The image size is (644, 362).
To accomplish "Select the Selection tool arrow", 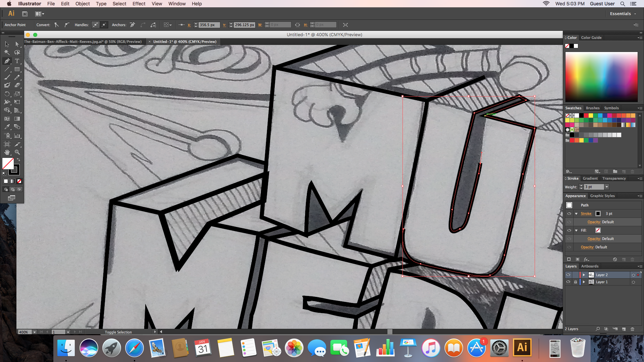I will pos(7,44).
